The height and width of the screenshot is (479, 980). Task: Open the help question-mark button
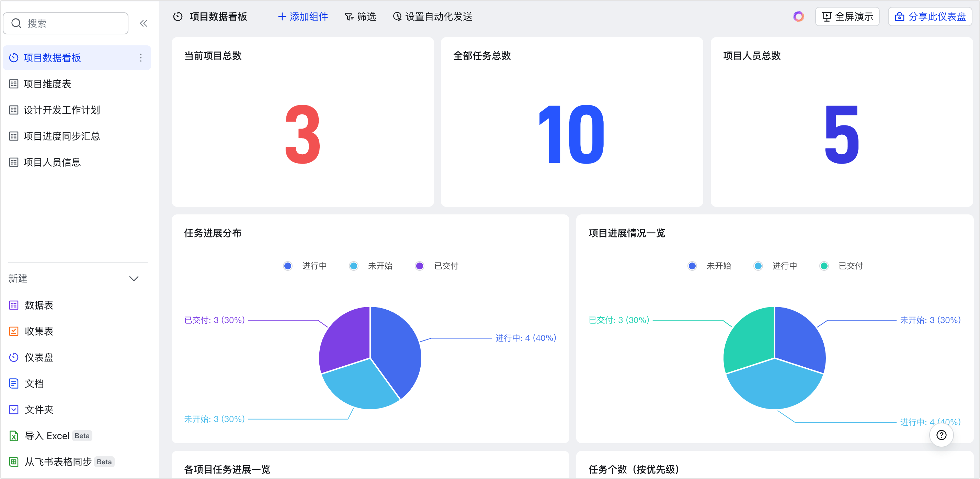[941, 435]
